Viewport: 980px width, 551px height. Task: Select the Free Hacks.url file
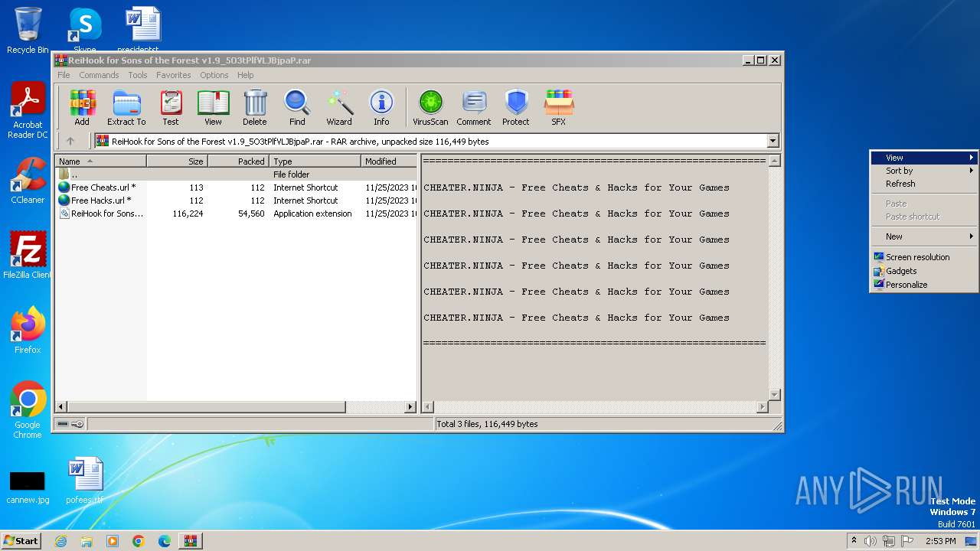point(237,201)
